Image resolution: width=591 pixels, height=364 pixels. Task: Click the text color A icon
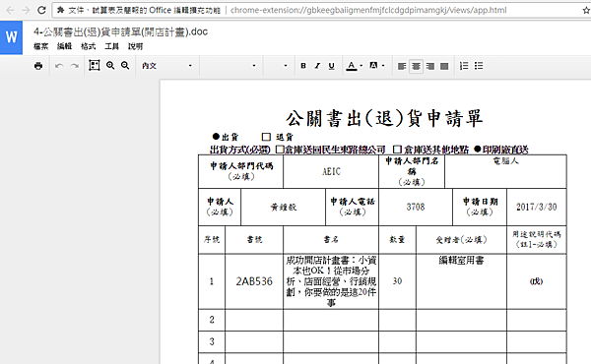click(352, 66)
